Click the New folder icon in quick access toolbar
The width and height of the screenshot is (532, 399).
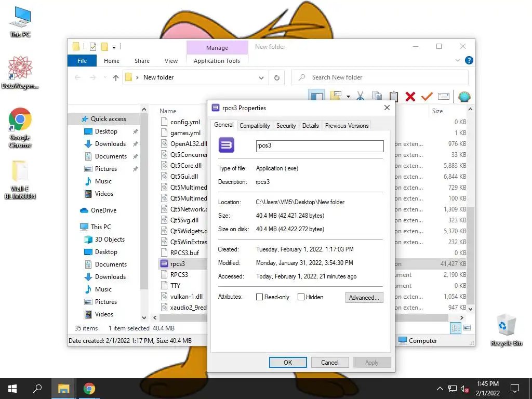104,47
